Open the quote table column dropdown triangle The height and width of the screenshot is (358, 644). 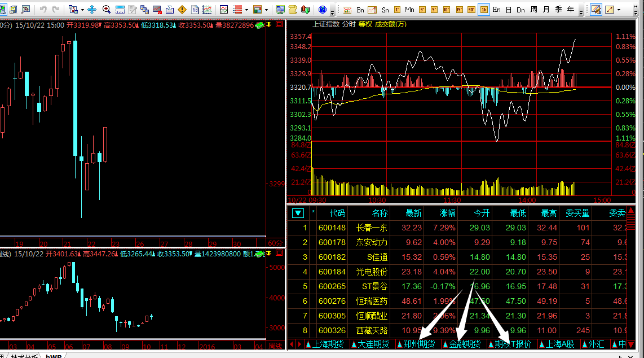[x=298, y=213]
